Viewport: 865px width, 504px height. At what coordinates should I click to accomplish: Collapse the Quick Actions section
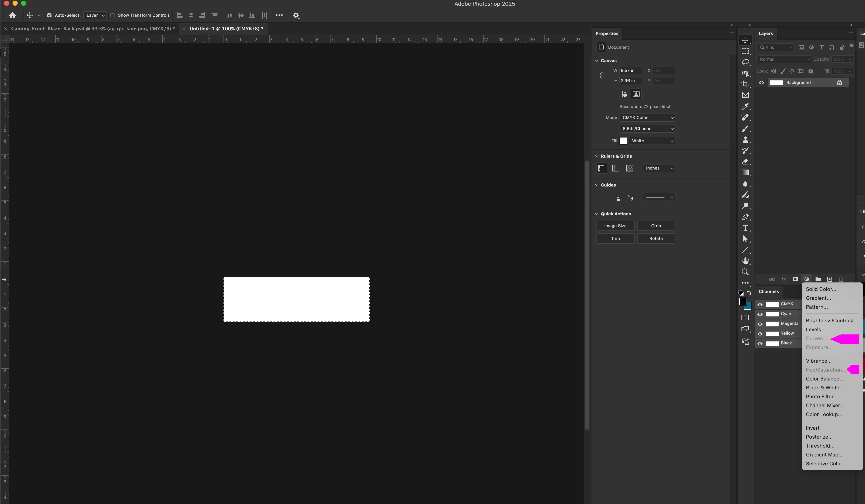pos(596,214)
